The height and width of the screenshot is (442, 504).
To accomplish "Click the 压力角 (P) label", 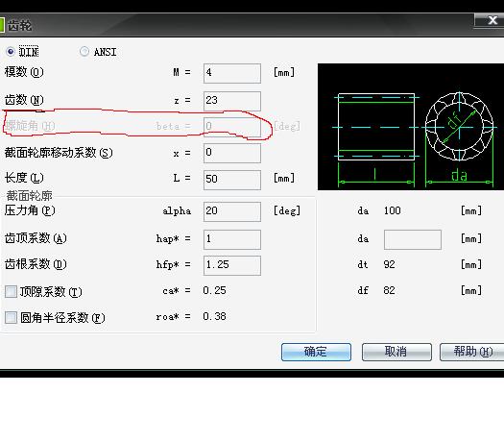I will pyautogui.click(x=30, y=210).
